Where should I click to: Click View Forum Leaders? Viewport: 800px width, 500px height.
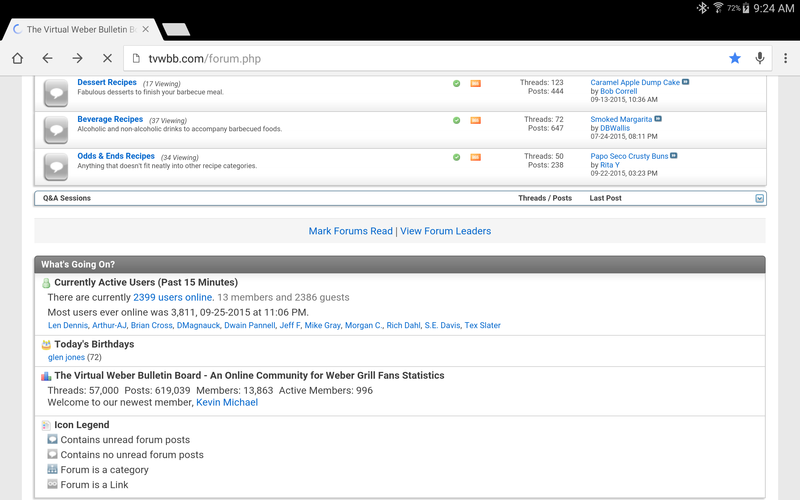(445, 231)
